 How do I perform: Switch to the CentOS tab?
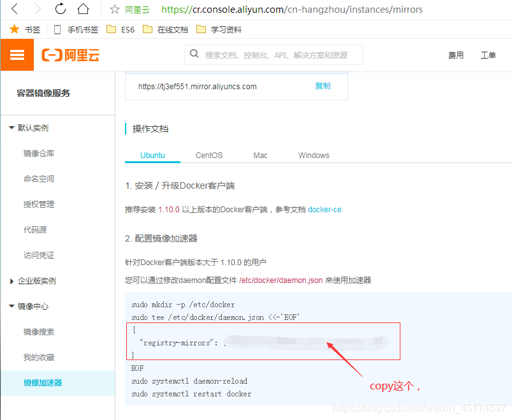pyautogui.click(x=209, y=156)
